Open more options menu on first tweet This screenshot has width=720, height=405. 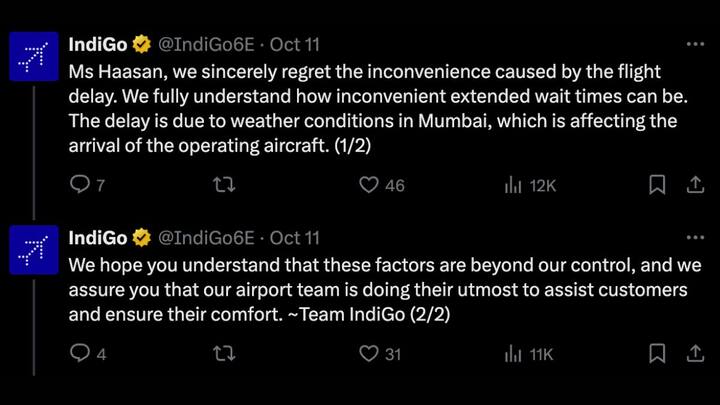coord(695,44)
